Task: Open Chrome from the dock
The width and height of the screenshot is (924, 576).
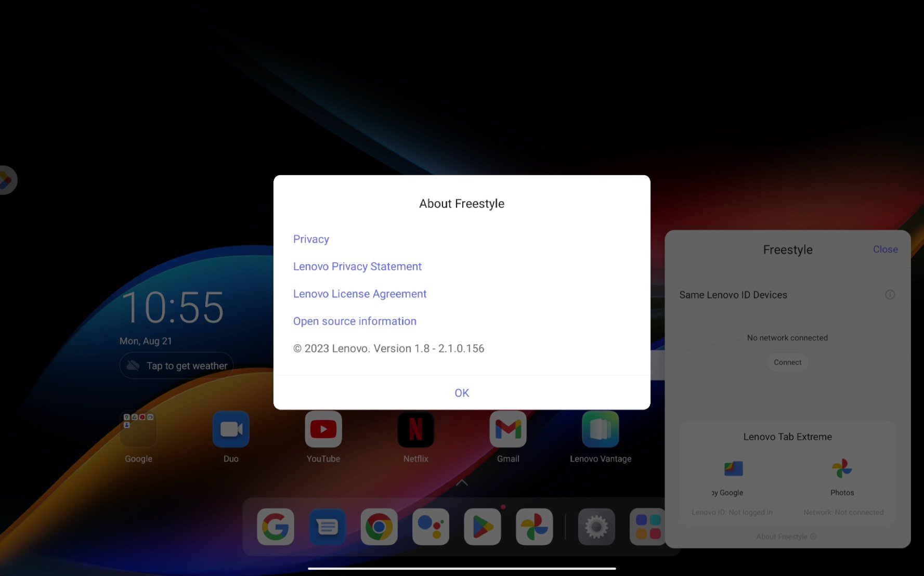Action: click(x=379, y=527)
